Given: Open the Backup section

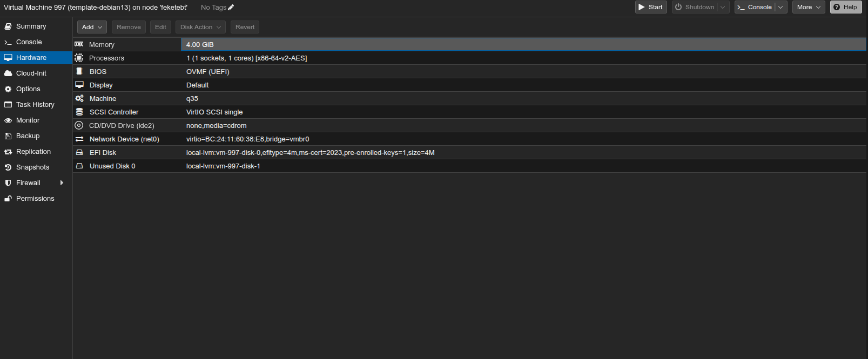Looking at the screenshot, I should [x=36, y=136].
